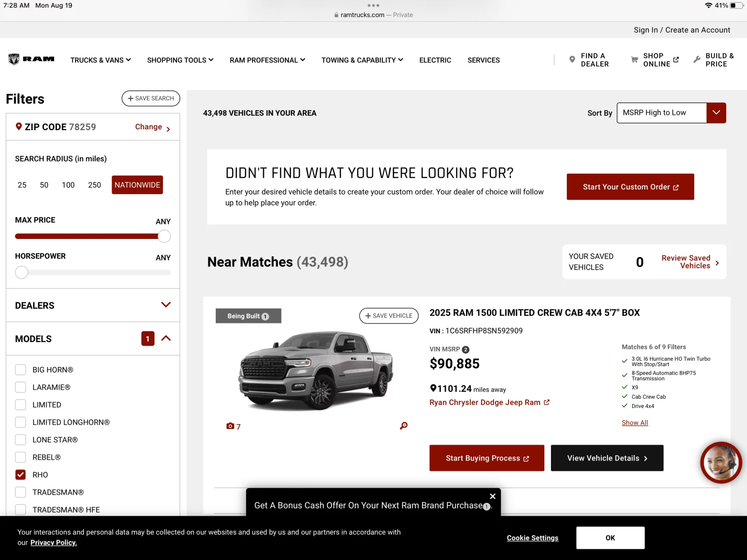Click the RAM logo home icon

31,59
